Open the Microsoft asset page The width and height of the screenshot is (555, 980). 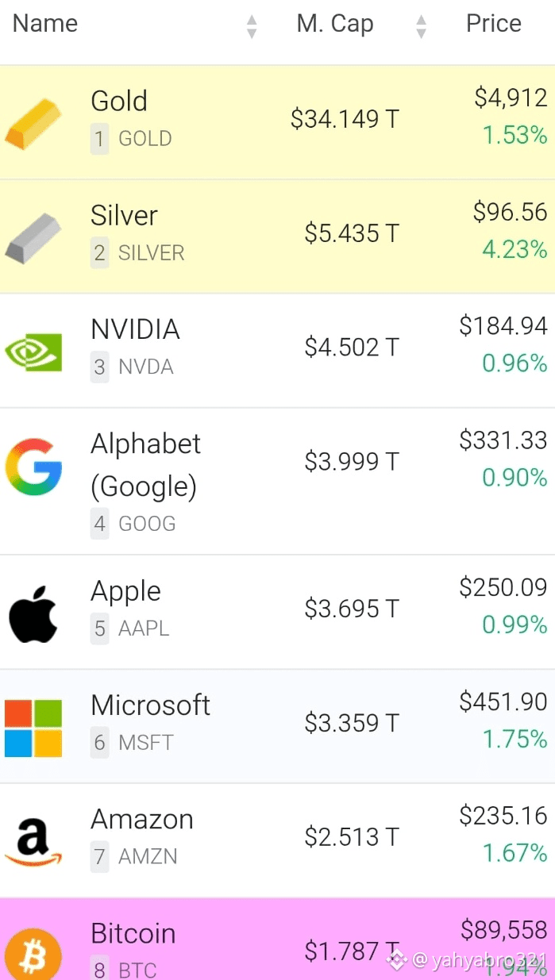point(150,705)
